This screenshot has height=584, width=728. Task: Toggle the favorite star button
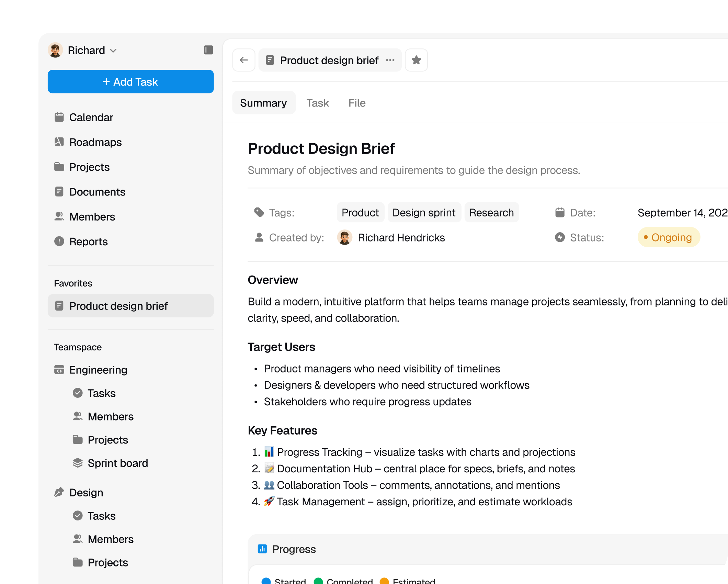416,60
